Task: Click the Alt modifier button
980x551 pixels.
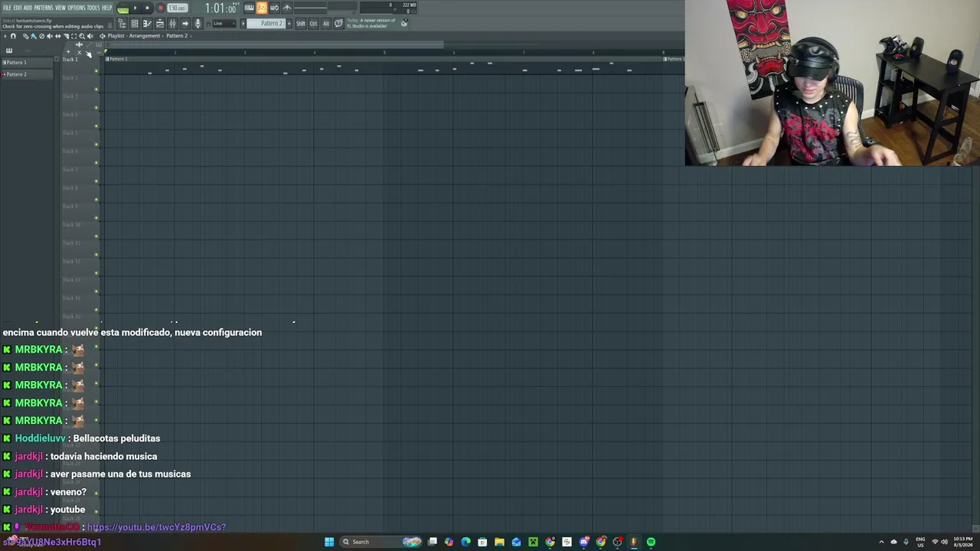Action: point(325,24)
